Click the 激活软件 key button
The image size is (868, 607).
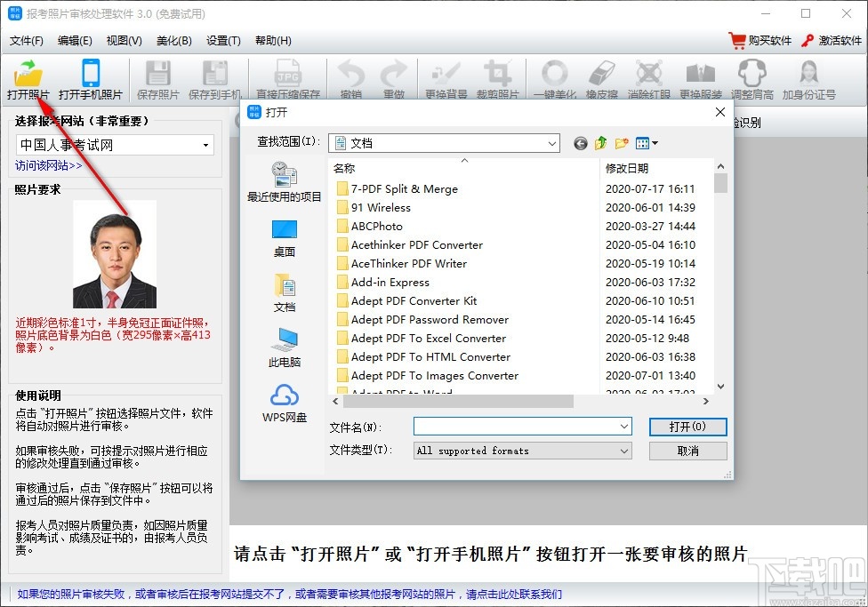point(832,40)
